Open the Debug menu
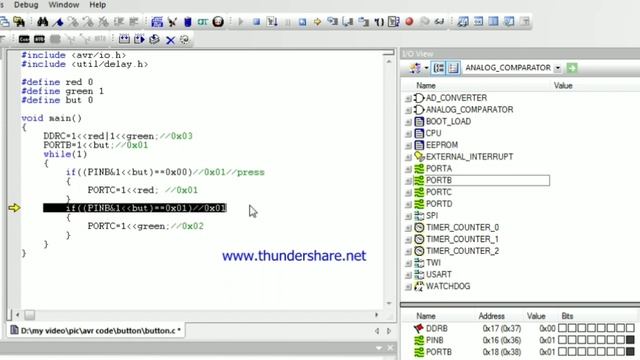This screenshot has width=640, height=360. 26,5
